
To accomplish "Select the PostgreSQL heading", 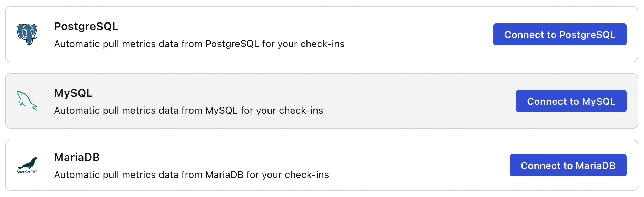I will [86, 26].
